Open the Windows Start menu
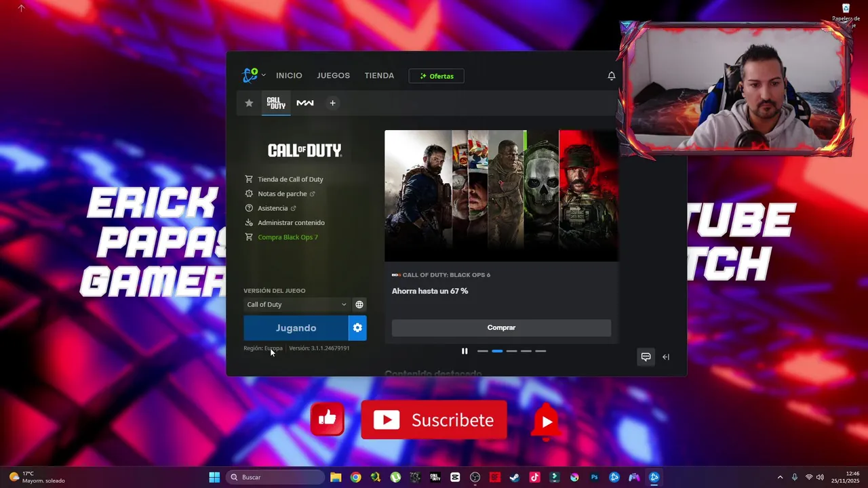 pos(214,477)
